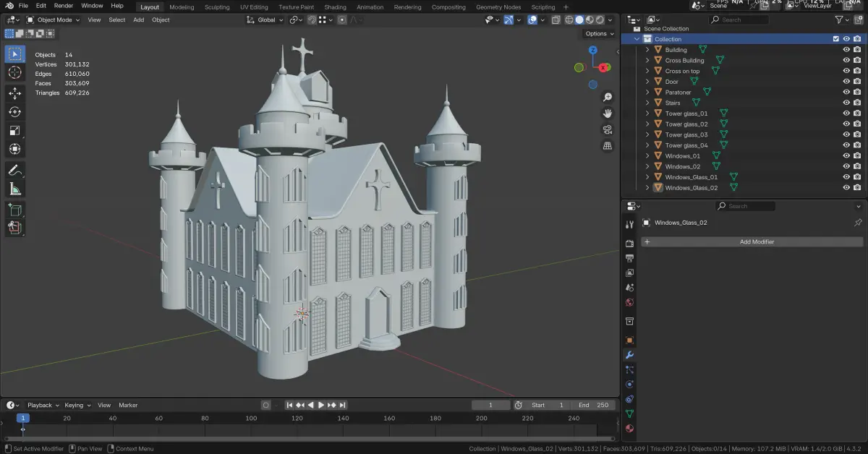This screenshot has width=868, height=454.
Task: Select the Move tool in toolbar
Action: [x=15, y=93]
